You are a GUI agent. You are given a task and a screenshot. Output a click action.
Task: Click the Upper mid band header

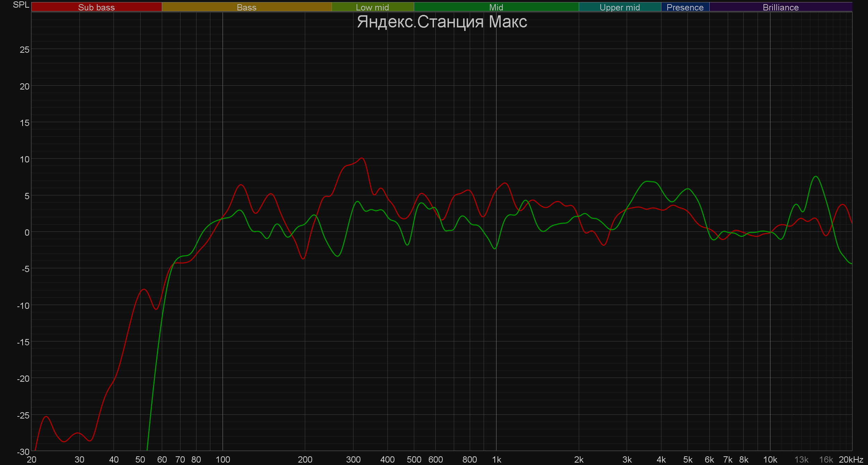619,7
